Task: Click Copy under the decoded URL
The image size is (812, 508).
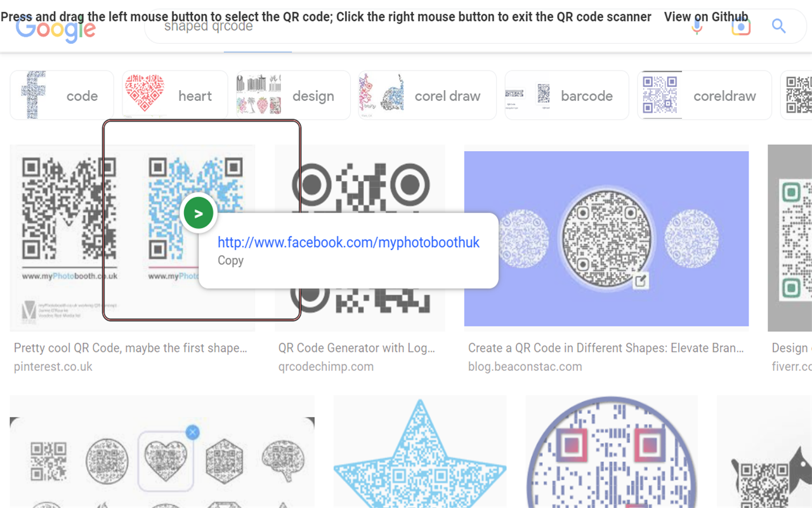Action: [230, 260]
